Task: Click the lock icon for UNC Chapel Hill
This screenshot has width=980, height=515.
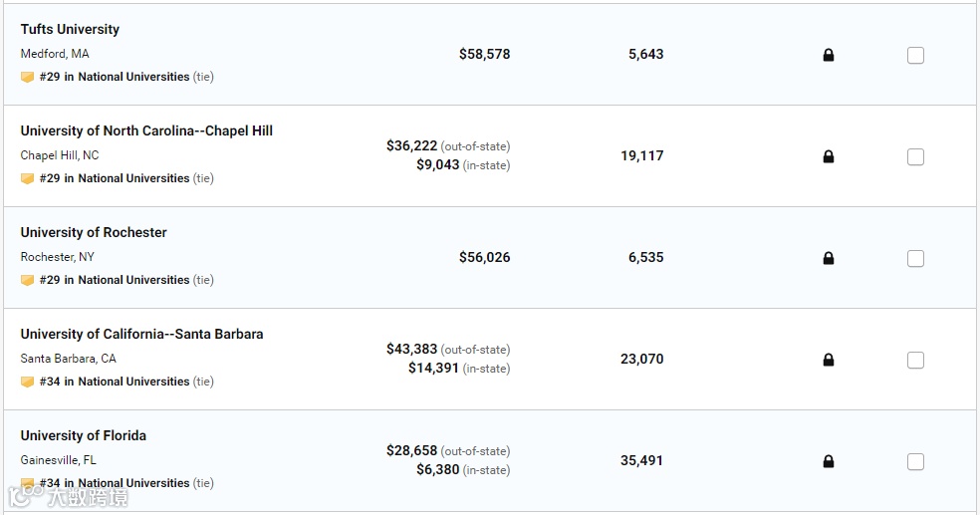Action: 829,156
